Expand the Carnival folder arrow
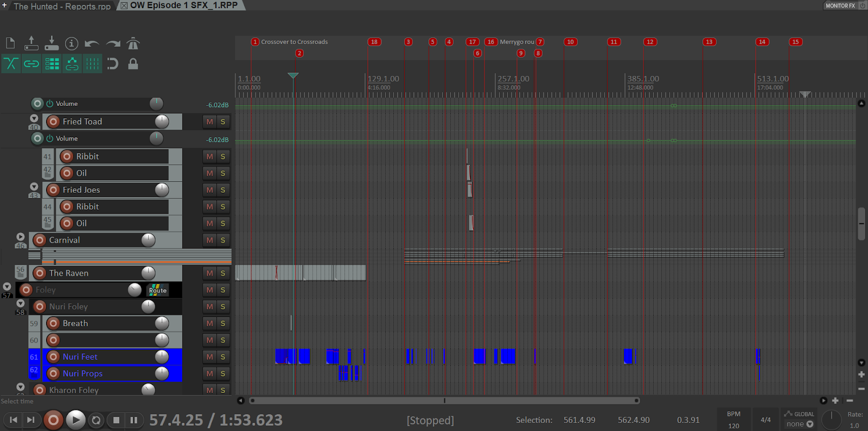The image size is (868, 431). (21, 237)
